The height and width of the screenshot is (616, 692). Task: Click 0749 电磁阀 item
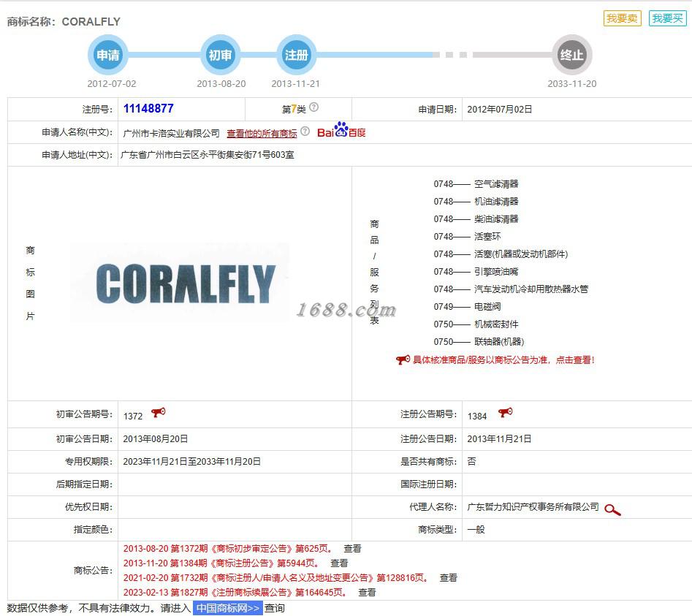(x=467, y=306)
